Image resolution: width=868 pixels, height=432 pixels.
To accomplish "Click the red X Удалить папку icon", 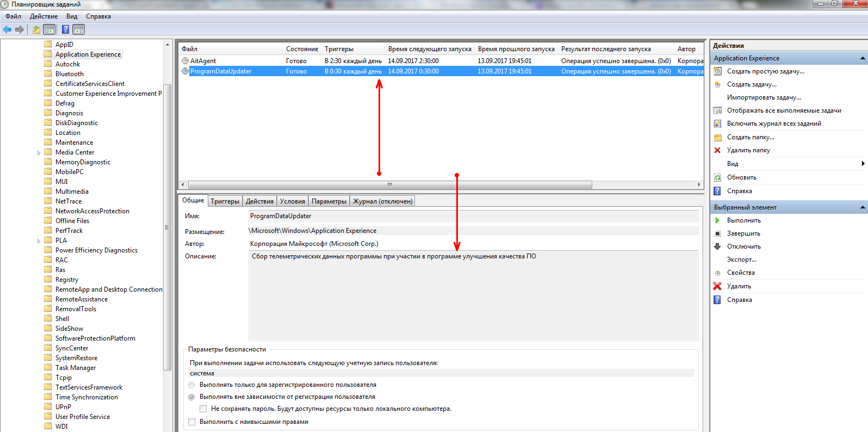I will click(x=717, y=150).
